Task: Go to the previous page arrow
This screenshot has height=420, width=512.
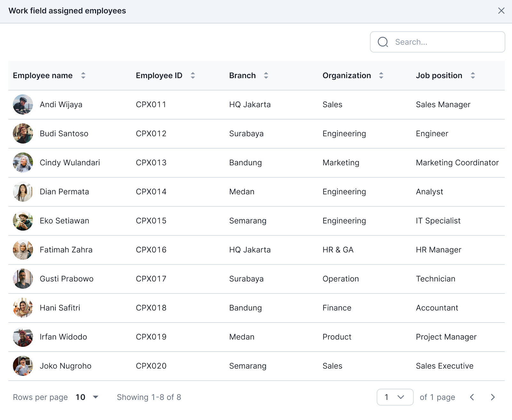Action: [x=472, y=397]
